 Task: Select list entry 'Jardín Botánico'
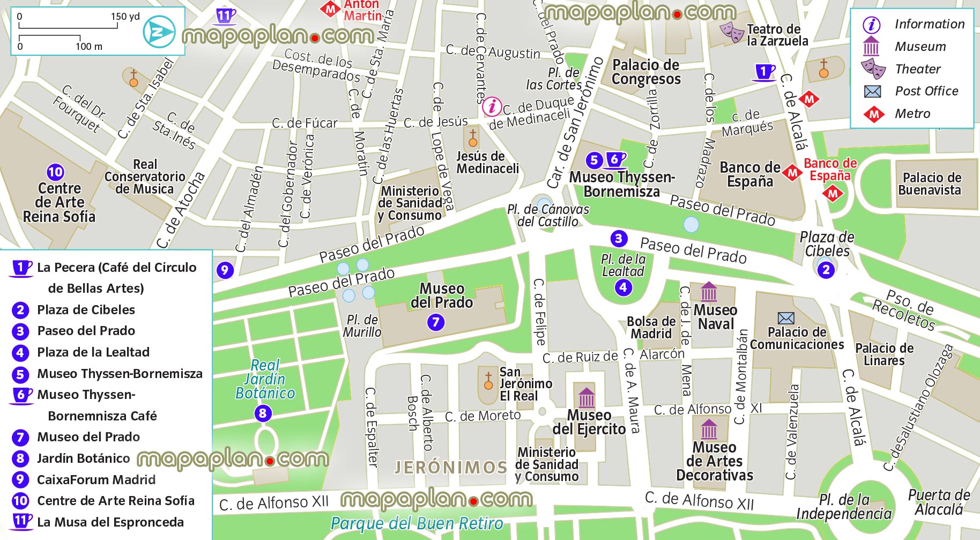(83, 458)
